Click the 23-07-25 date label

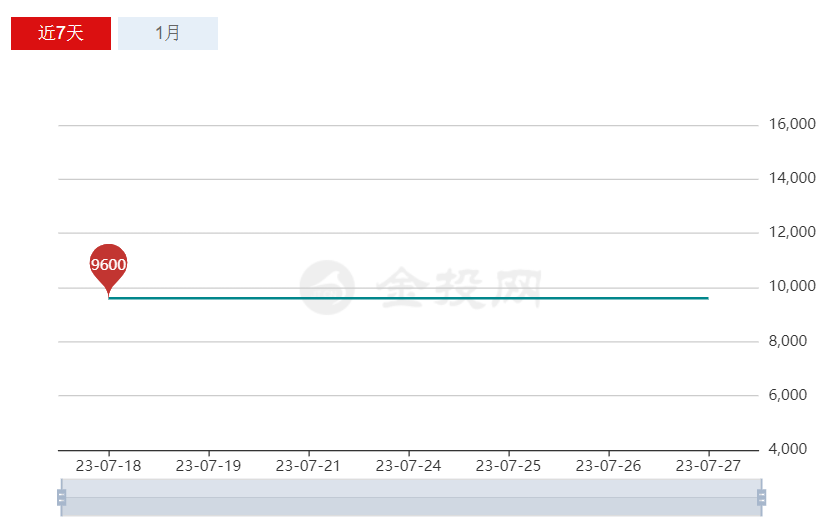(508, 466)
